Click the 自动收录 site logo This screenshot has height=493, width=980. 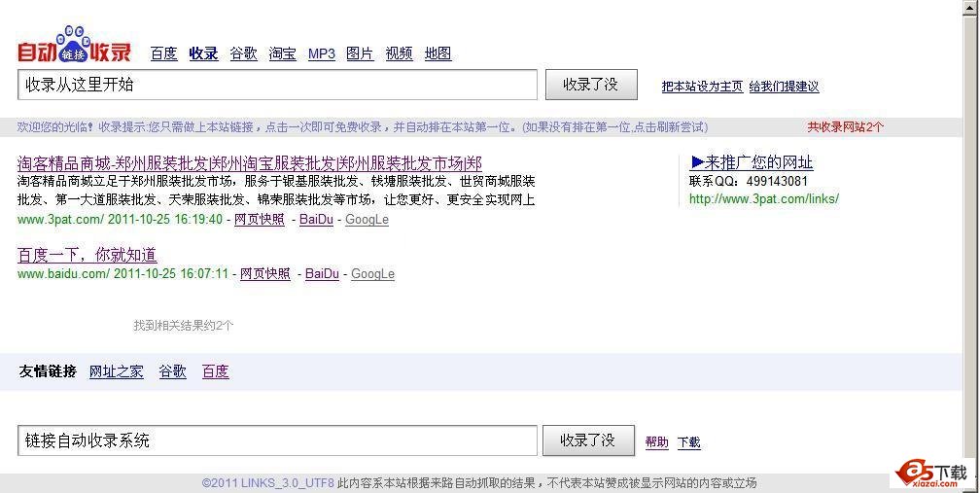point(74,45)
